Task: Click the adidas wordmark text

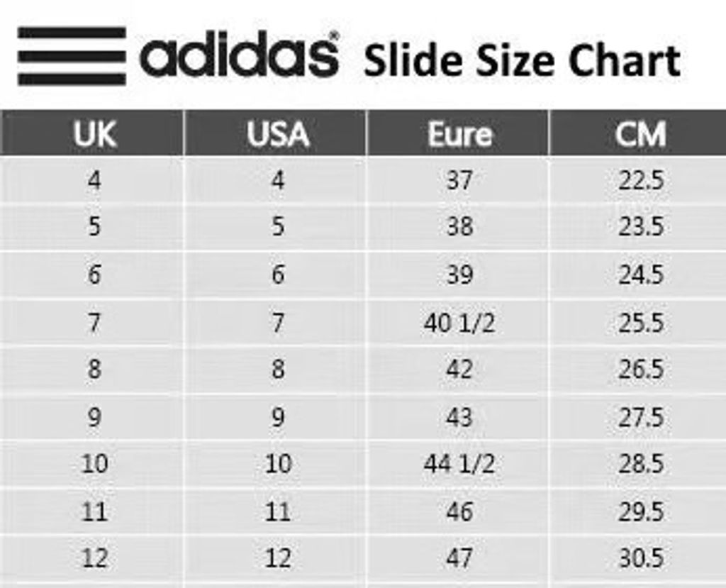Action: 239,56
